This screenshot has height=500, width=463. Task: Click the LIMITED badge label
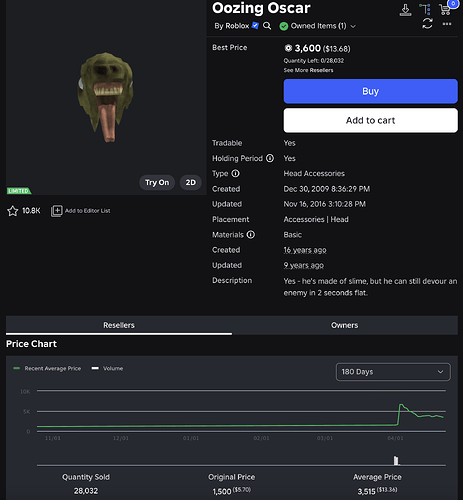(x=19, y=191)
